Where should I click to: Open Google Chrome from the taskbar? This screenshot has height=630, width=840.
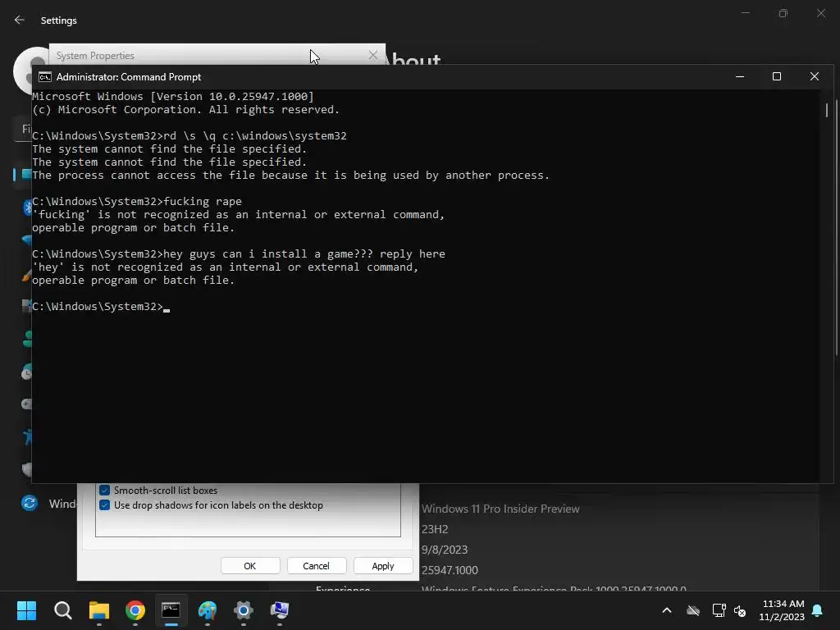coord(135,610)
